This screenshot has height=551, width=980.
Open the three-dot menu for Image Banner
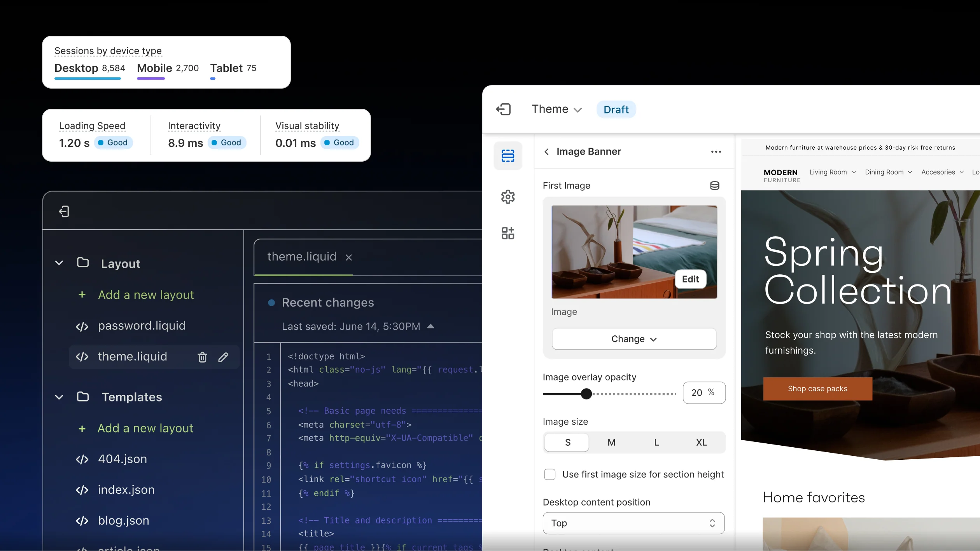pos(716,152)
